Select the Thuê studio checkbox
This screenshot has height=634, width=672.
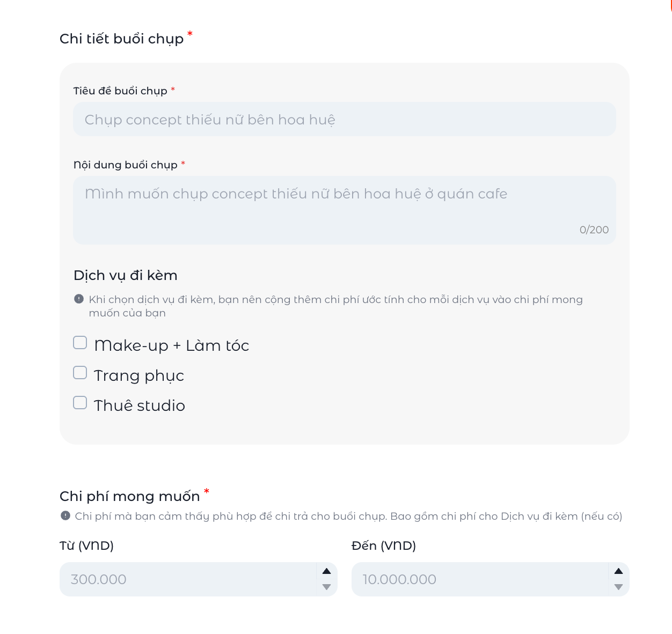(x=79, y=402)
